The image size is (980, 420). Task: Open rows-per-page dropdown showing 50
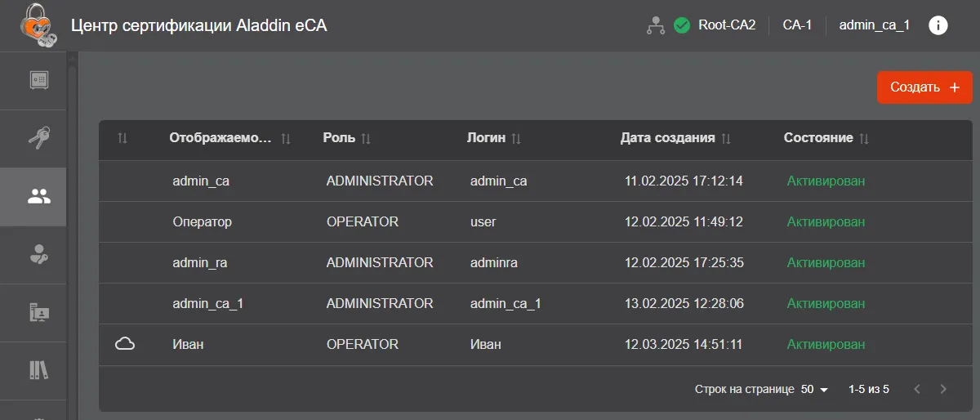tap(814, 389)
